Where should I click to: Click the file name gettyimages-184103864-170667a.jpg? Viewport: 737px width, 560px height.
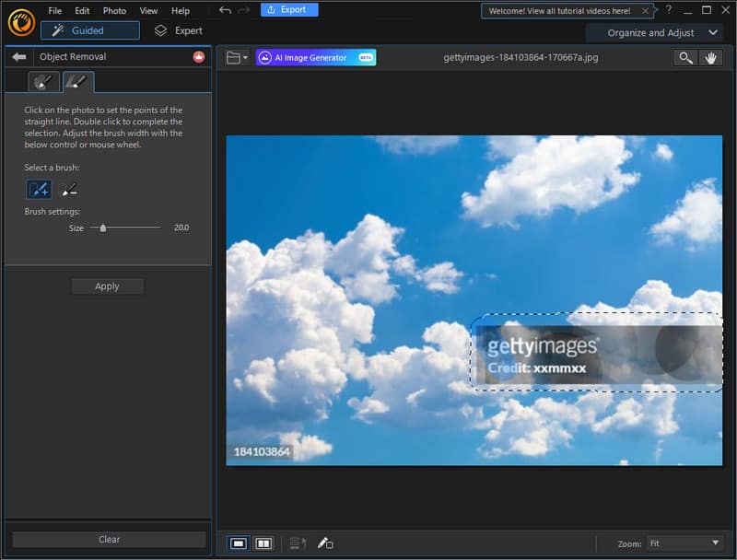click(521, 57)
